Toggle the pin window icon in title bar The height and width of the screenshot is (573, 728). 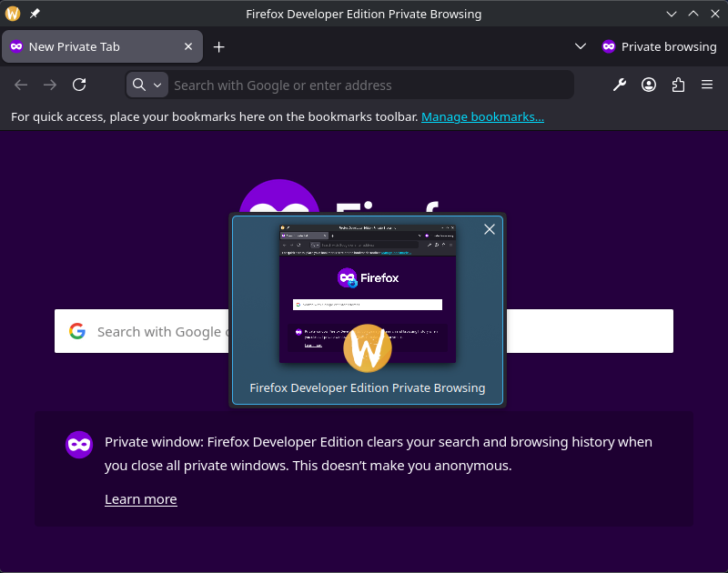pos(35,14)
